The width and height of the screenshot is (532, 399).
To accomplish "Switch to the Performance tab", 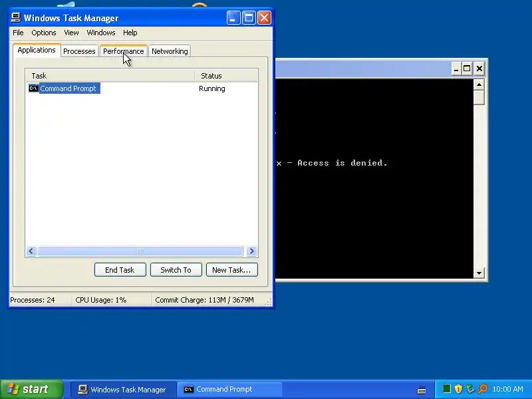I will tap(124, 51).
